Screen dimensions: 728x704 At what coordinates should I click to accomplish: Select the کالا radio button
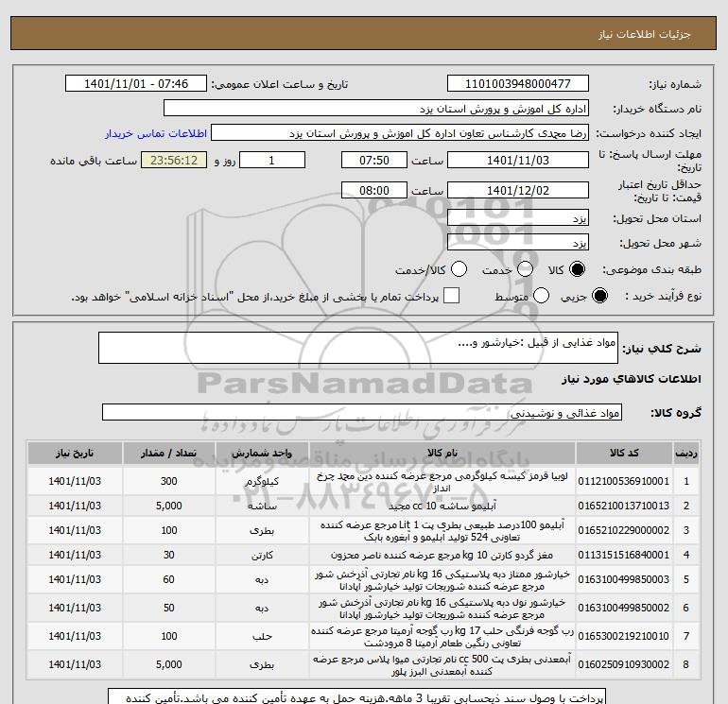tap(577, 269)
